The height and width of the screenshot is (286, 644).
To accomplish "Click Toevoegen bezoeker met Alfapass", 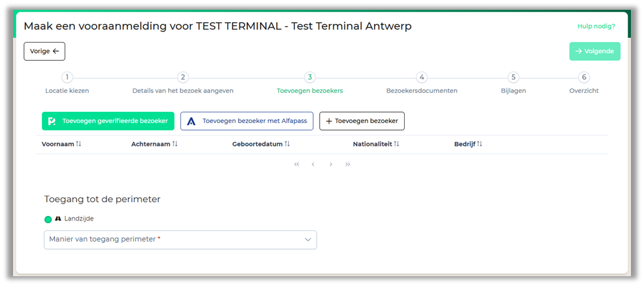I will [247, 121].
